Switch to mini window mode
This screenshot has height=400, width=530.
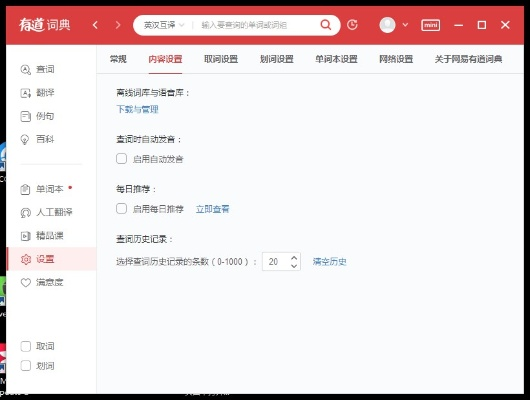click(431, 25)
